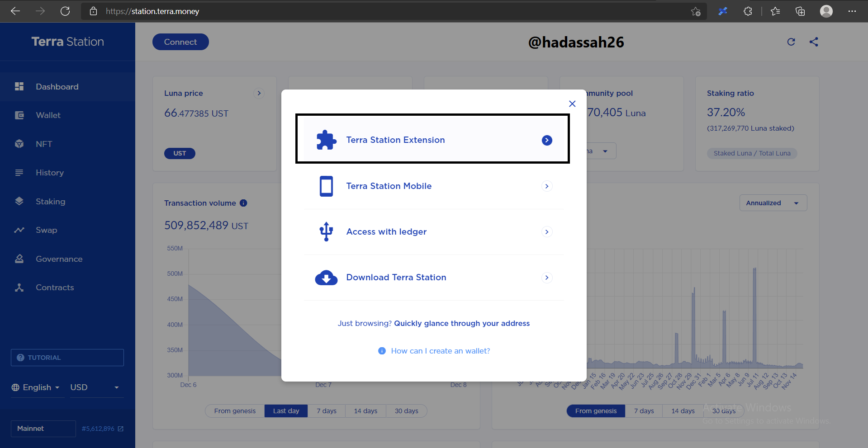Click the ledger USB icon

pos(326,232)
